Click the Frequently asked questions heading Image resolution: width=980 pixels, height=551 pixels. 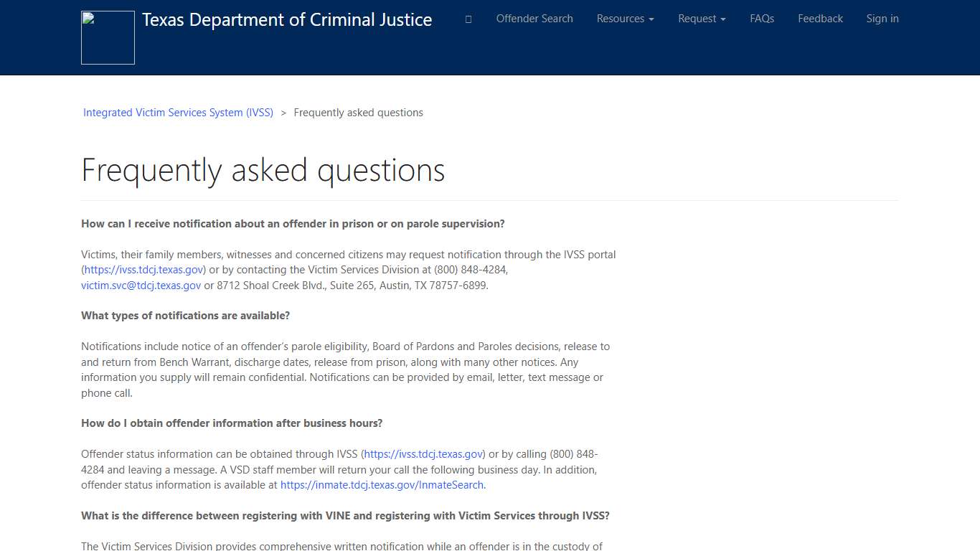coord(263,170)
